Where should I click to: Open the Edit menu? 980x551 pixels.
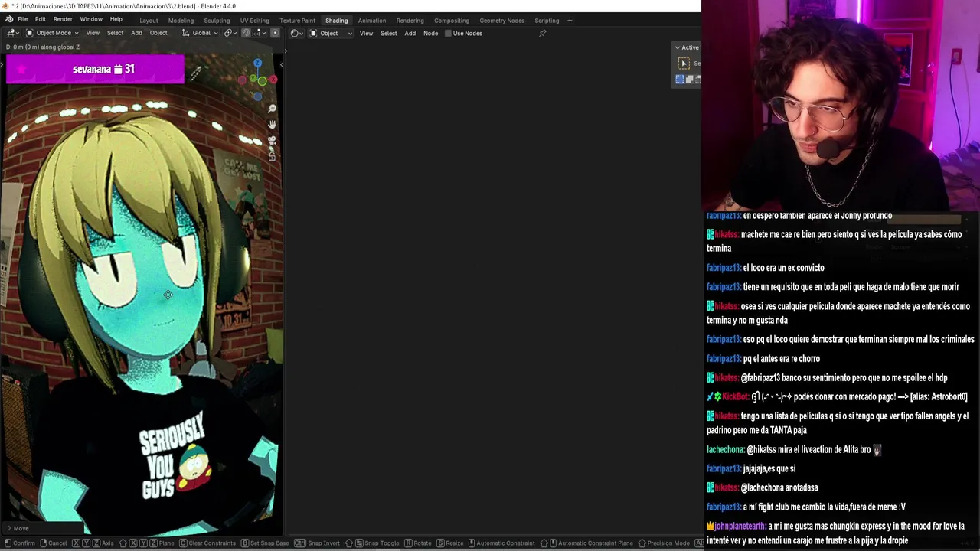pos(40,19)
